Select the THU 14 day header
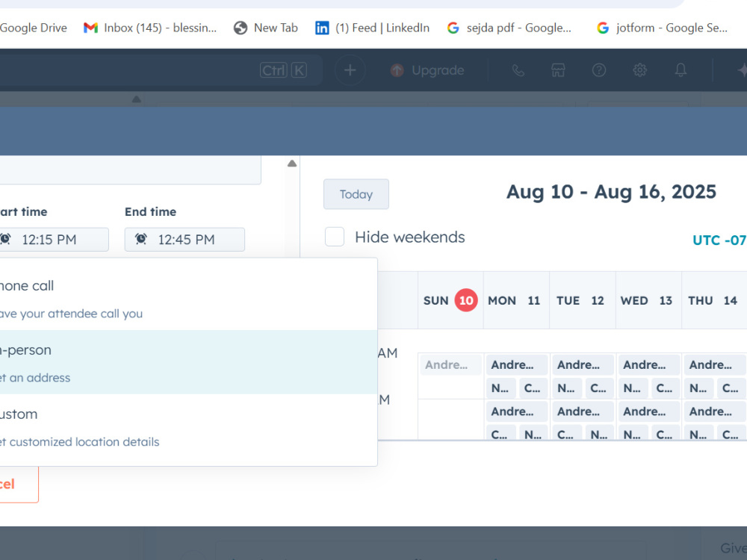The height and width of the screenshot is (560, 747). click(715, 300)
